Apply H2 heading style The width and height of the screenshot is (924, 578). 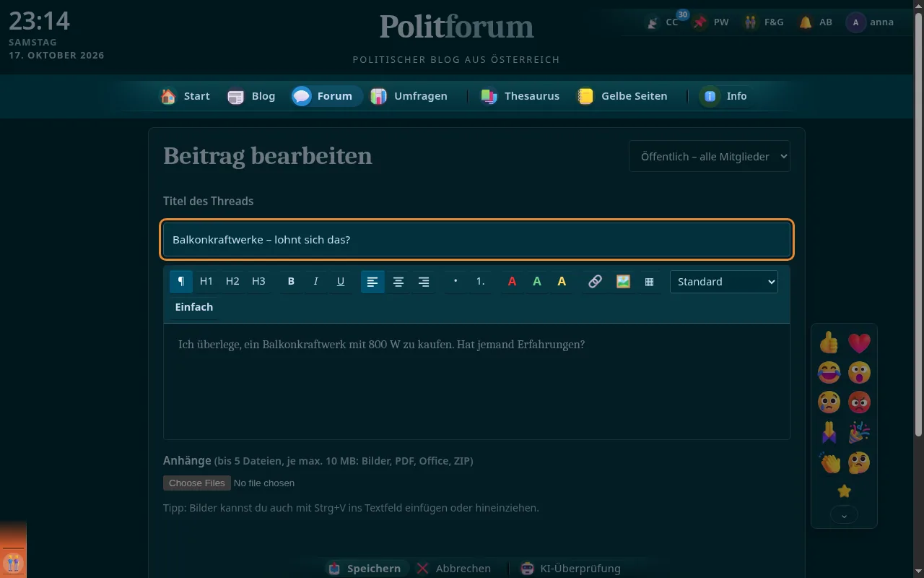[232, 282]
